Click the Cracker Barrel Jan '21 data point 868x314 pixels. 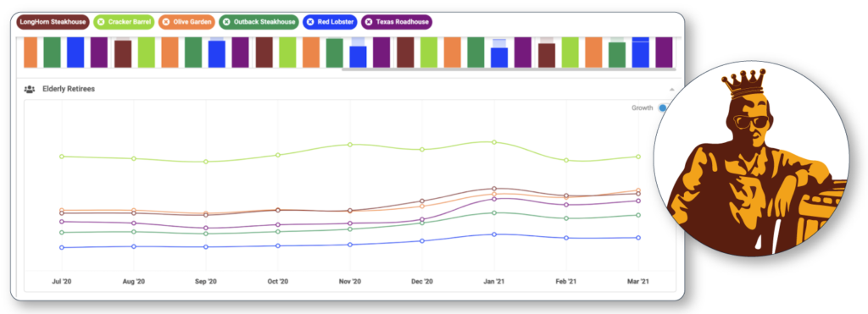[x=494, y=142]
